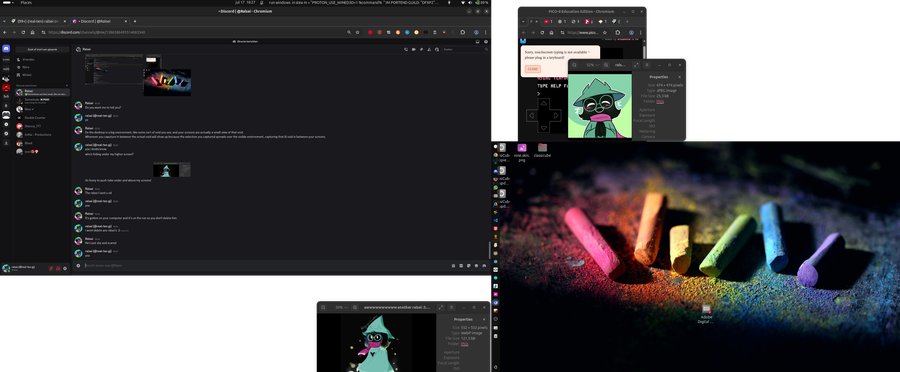Open zoom level 50% dropdown in WebP viewer
Viewport: 900px width, 372px height.
[x=342, y=307]
